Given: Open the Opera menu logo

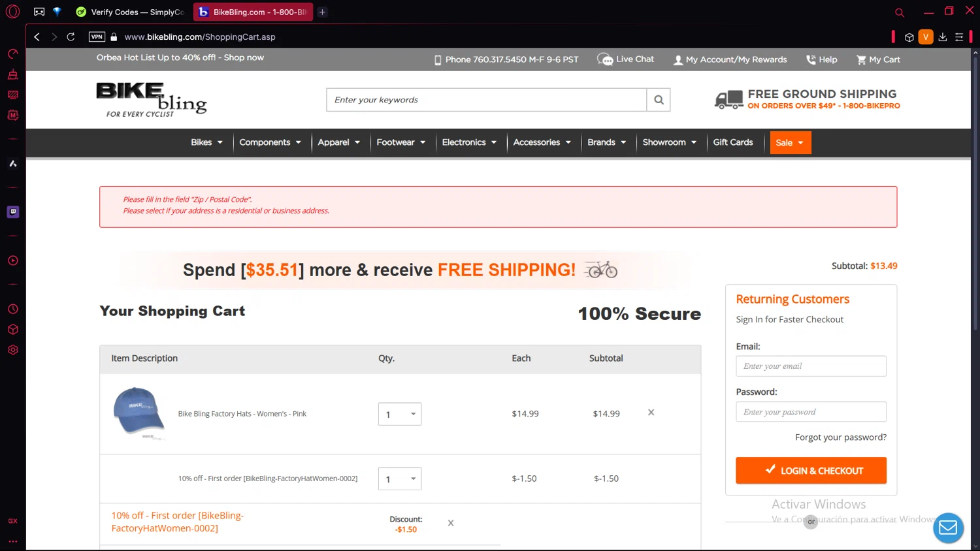Looking at the screenshot, I should [12, 11].
